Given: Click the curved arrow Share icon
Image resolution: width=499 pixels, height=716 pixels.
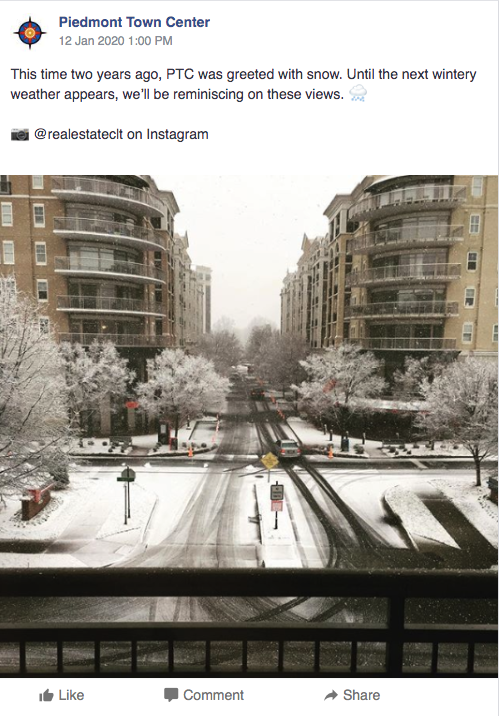Looking at the screenshot, I should [x=331, y=695].
